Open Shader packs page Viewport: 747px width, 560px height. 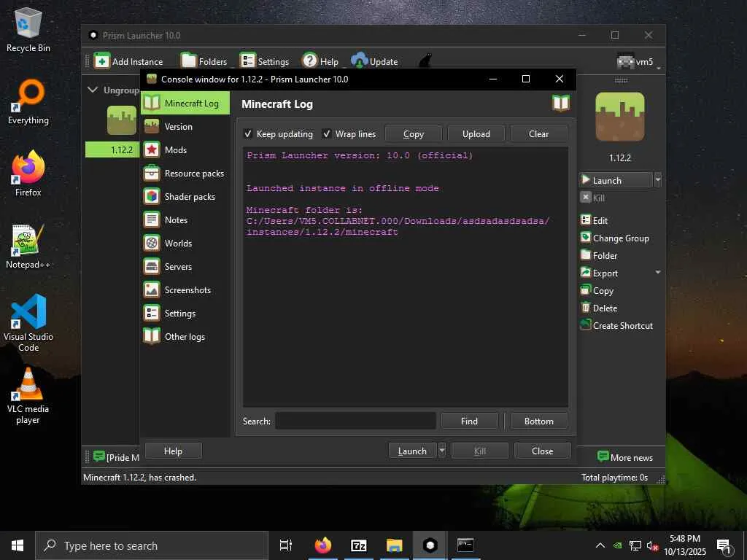pos(185,197)
